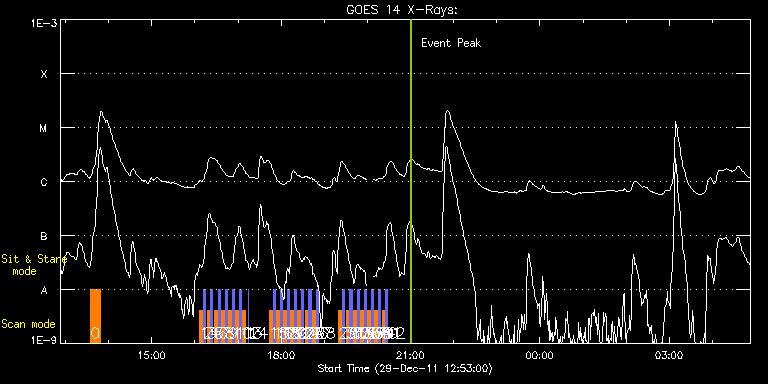Click the 15:00 time axis tick label
The image size is (768, 384).
click(x=151, y=355)
